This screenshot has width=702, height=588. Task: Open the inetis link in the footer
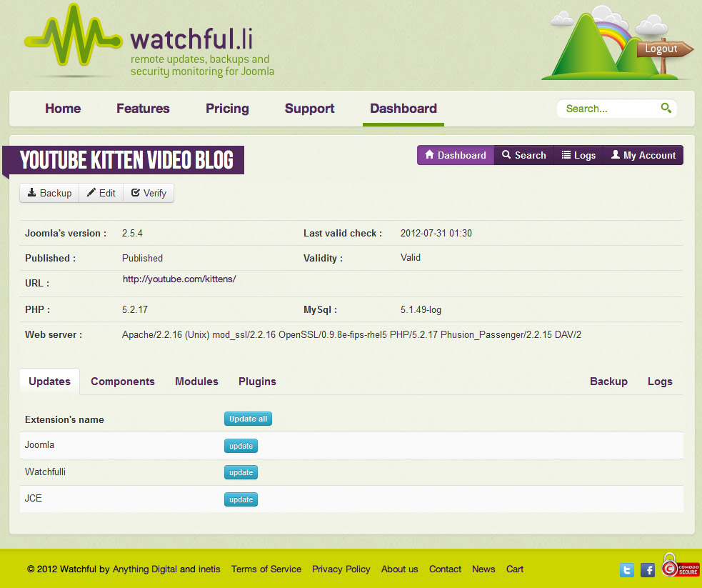(209, 569)
